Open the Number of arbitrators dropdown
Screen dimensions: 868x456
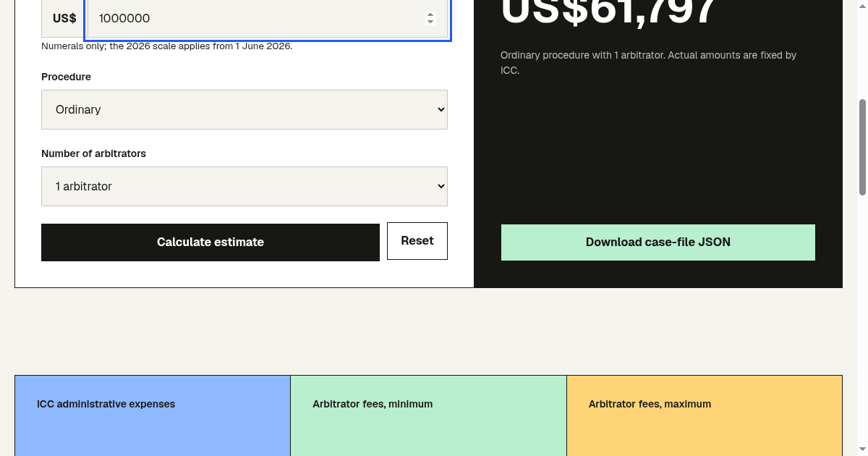pyautogui.click(x=244, y=186)
